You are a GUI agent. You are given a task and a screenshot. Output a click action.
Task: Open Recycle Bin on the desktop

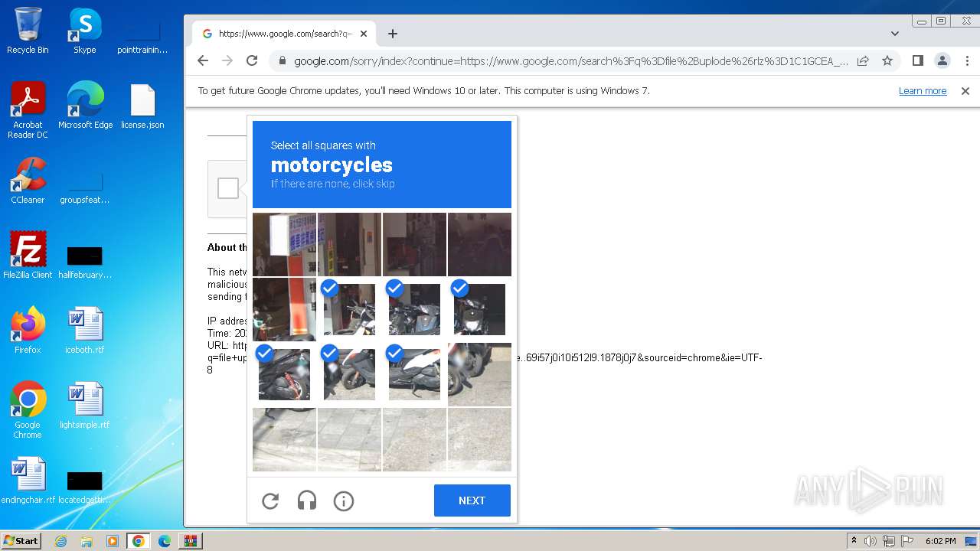pos(28,31)
